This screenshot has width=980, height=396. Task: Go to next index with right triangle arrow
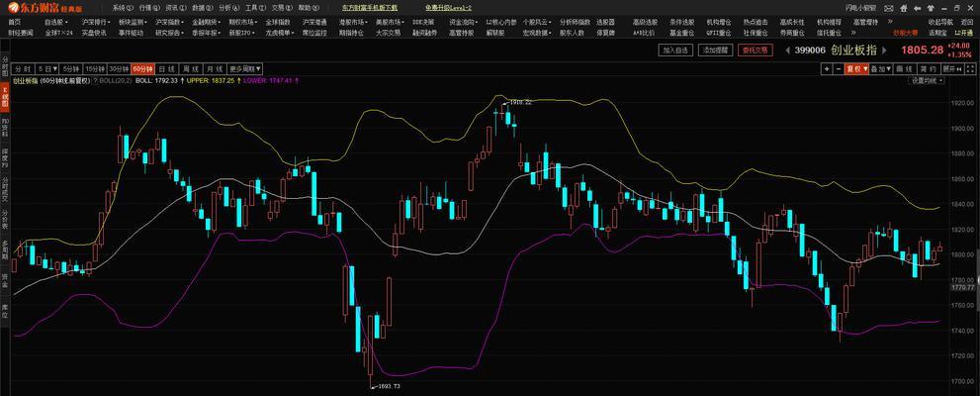click(884, 50)
